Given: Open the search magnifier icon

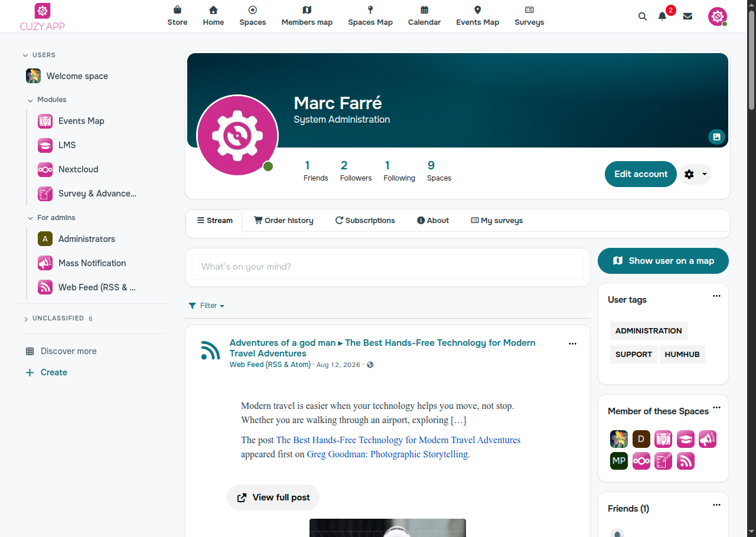Looking at the screenshot, I should pyautogui.click(x=643, y=17).
